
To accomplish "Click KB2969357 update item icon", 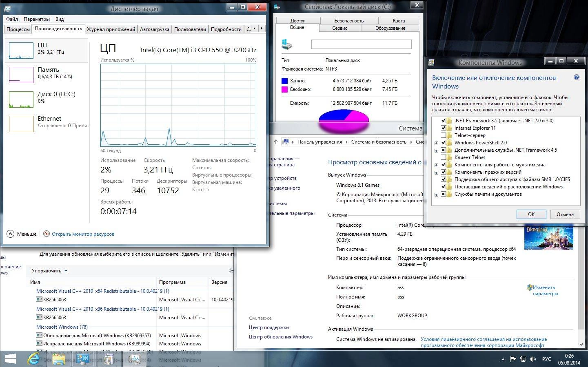I will click(39, 335).
